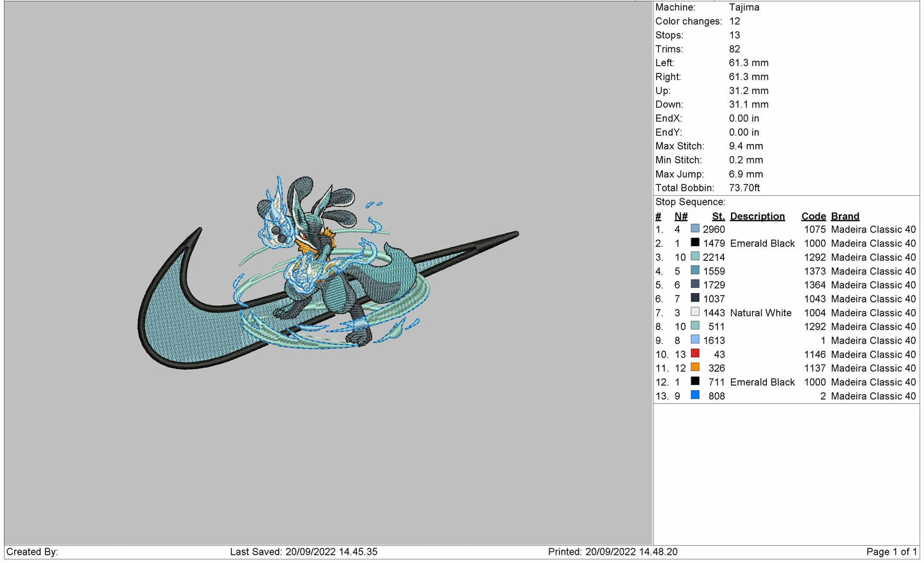924x563 pixels.
Task: Select the Machine value Tajima
Action: [x=744, y=8]
